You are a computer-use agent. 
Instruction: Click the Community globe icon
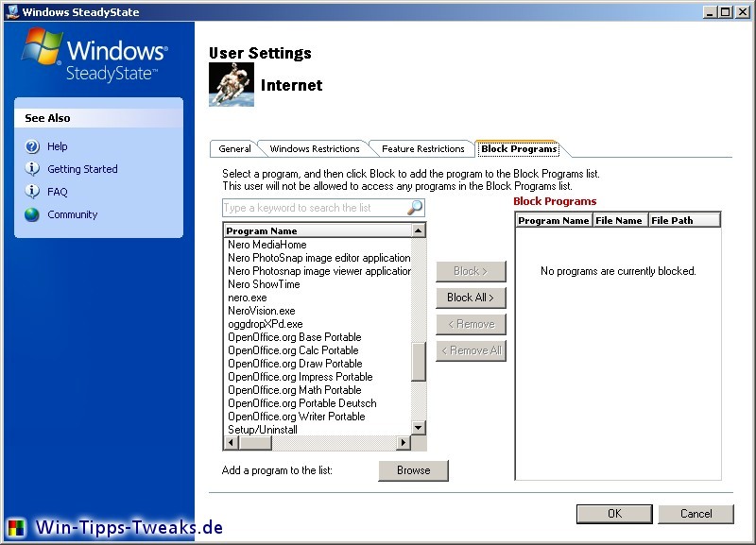coord(32,214)
